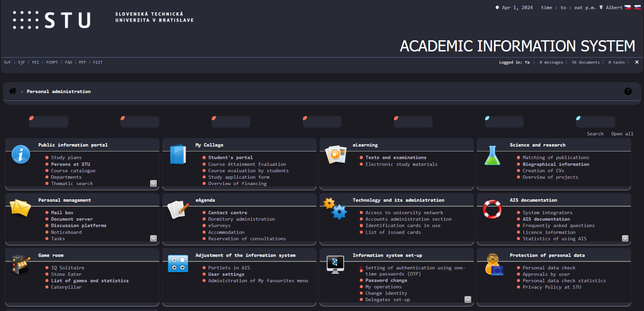Open the help question mark icon
Image resolution: width=644 pixels, height=311 pixels.
[x=628, y=91]
